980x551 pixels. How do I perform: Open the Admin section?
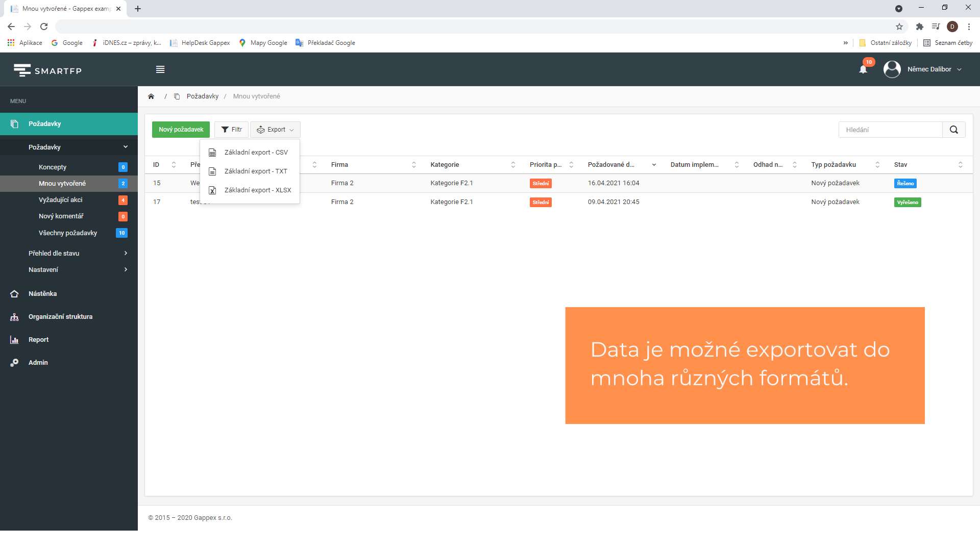point(38,363)
